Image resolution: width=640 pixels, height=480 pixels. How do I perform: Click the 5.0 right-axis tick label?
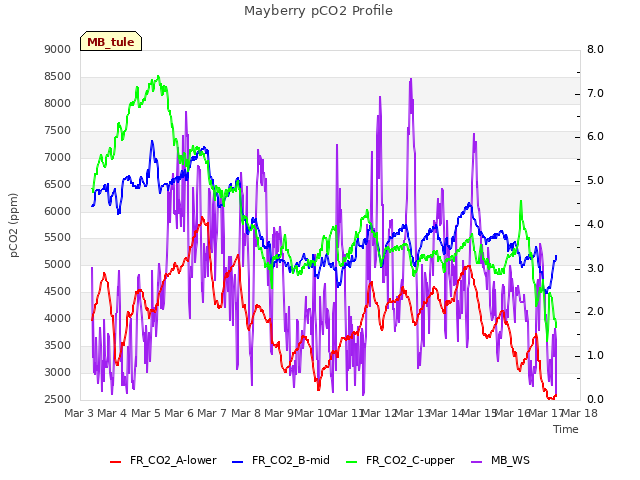595,181
